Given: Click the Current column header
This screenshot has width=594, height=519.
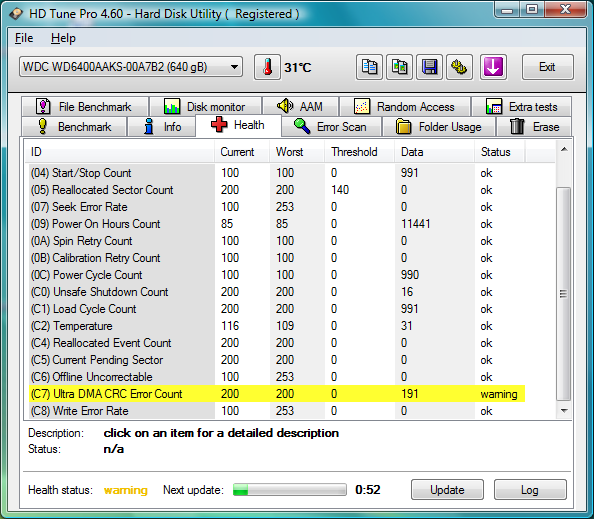Looking at the screenshot, I should click(242, 152).
